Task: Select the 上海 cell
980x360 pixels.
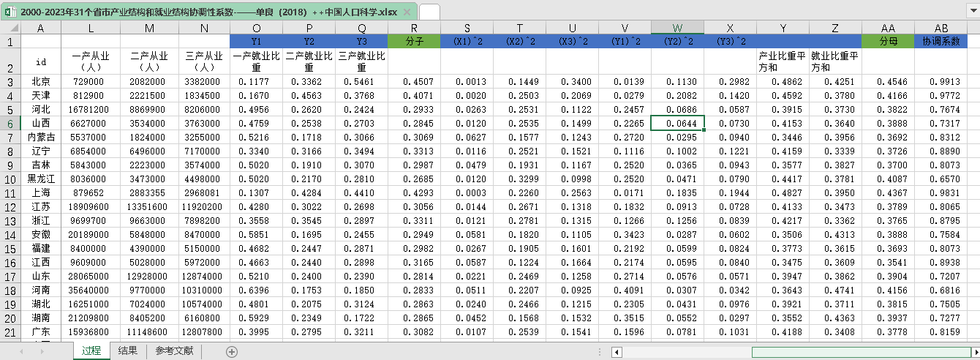Action: 41,194
